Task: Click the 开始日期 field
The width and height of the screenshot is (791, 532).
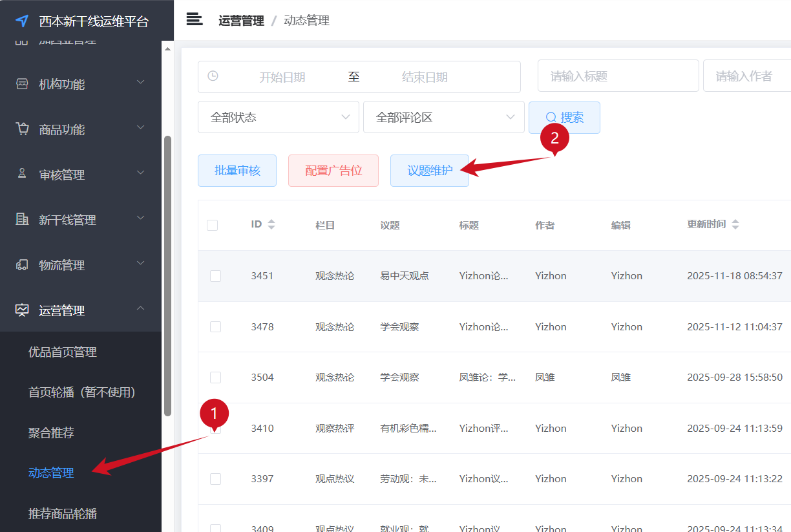Action: (282, 77)
